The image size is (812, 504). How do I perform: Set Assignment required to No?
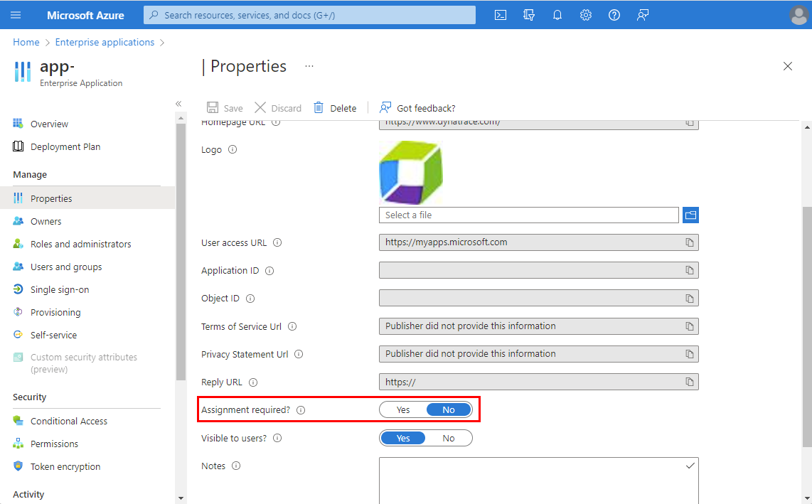click(449, 409)
